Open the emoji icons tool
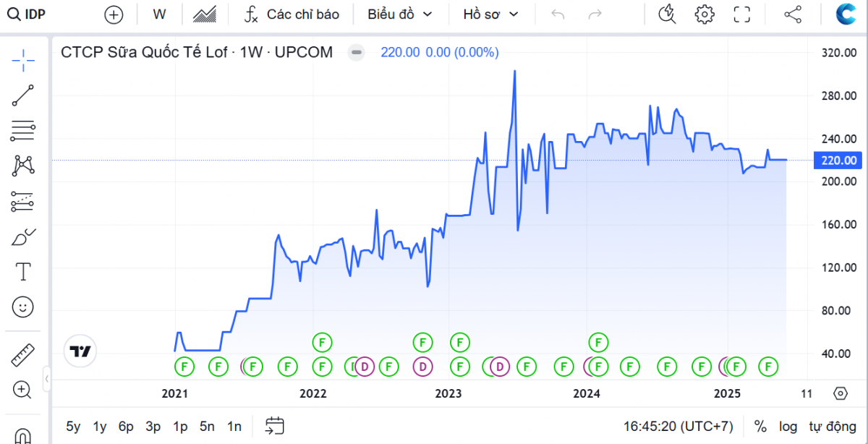 [x=23, y=307]
